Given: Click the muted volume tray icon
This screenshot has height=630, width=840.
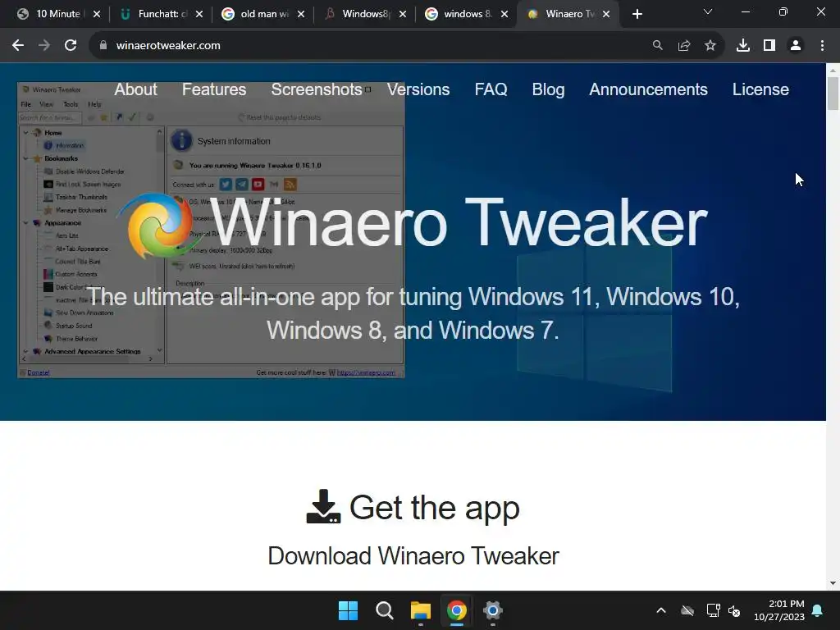Looking at the screenshot, I should 734,610.
